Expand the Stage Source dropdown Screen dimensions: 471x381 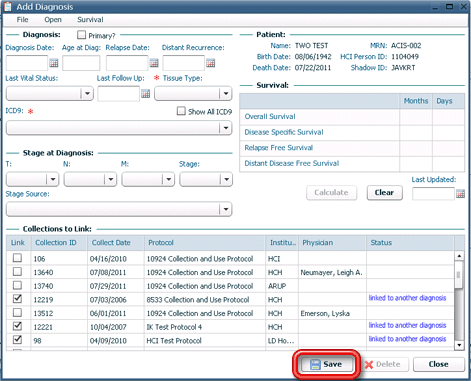tap(226, 209)
